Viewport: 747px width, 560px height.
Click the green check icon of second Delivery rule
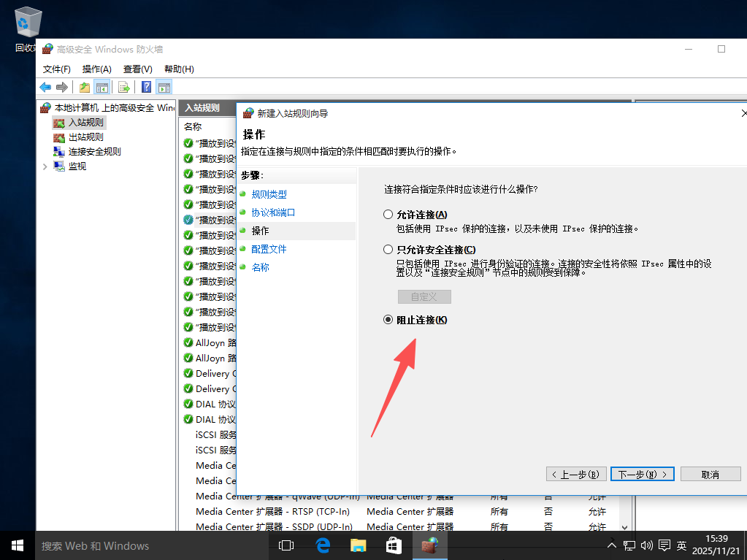[188, 388]
